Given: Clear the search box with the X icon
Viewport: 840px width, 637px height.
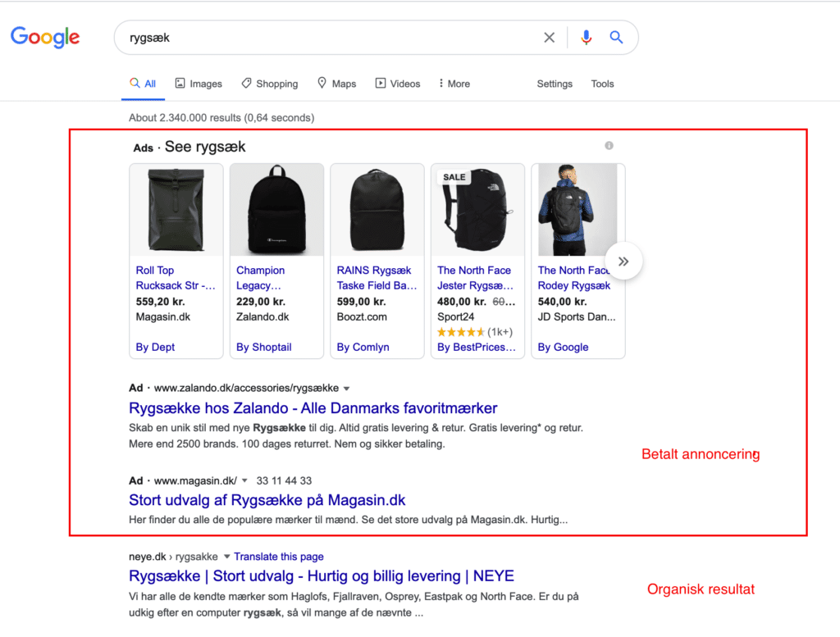Looking at the screenshot, I should pyautogui.click(x=549, y=38).
